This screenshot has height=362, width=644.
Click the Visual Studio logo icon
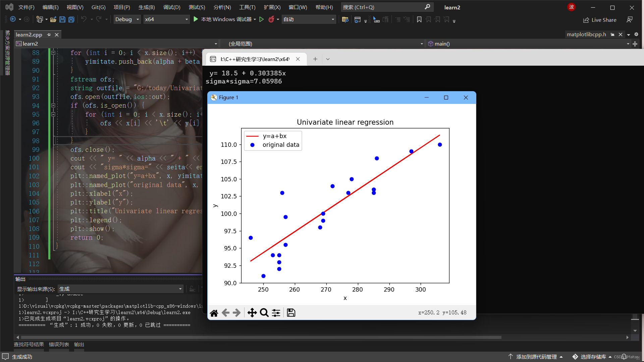[9, 7]
